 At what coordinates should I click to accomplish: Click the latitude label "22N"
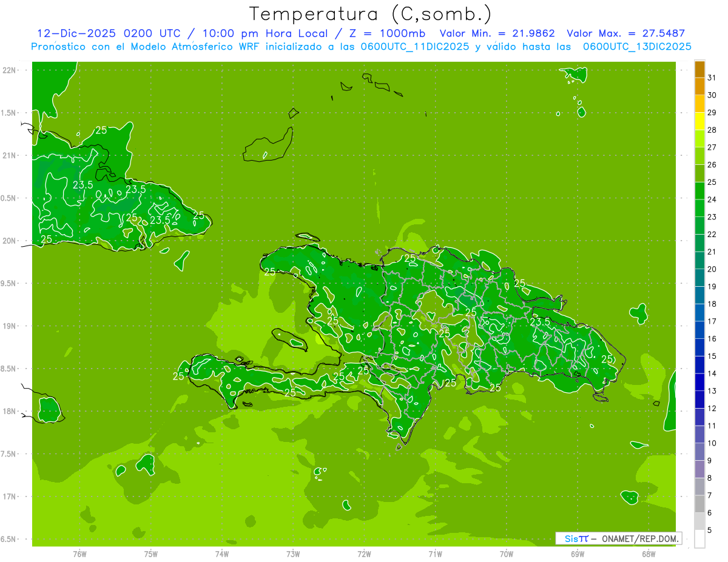click(x=10, y=70)
